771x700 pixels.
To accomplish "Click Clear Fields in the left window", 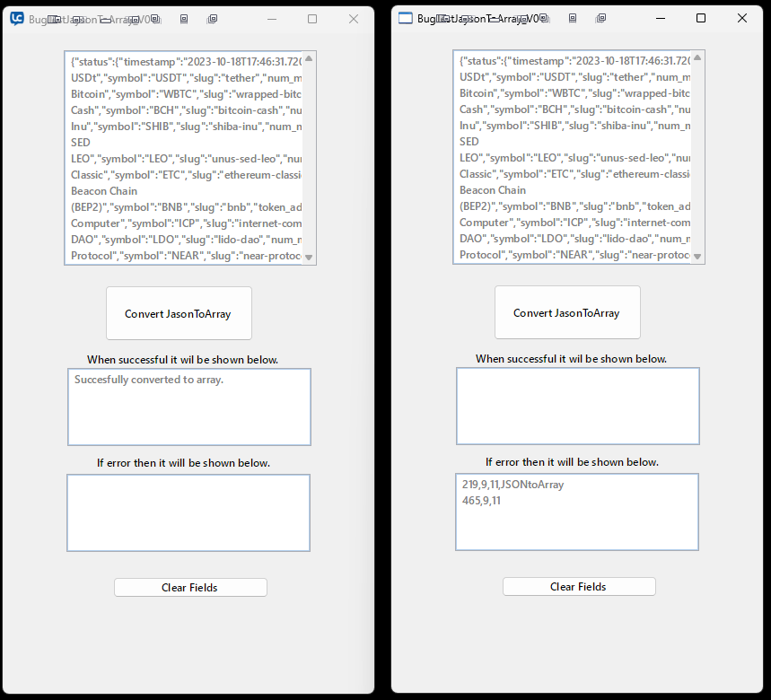I will [x=190, y=588].
